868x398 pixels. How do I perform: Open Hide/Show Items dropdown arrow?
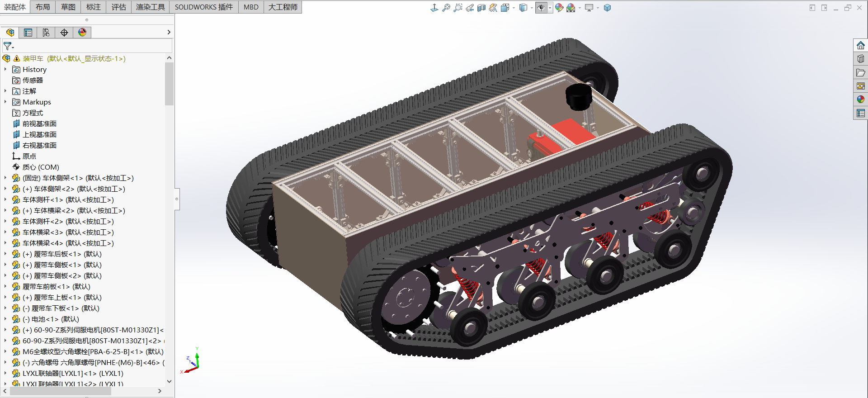coord(550,8)
